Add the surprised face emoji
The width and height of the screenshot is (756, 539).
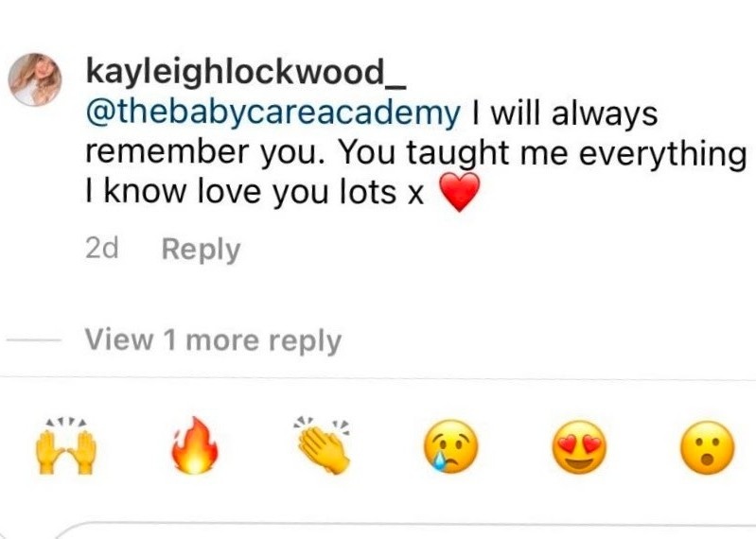pos(708,447)
